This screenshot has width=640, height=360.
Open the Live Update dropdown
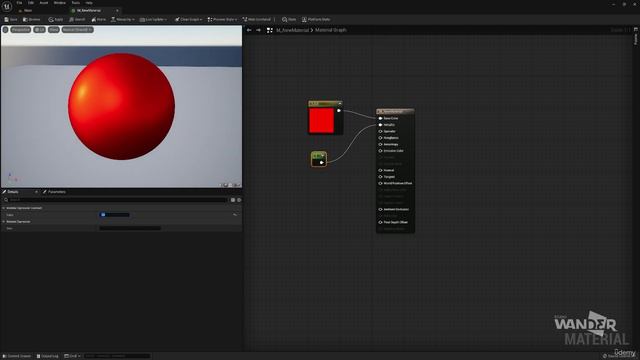pos(153,19)
